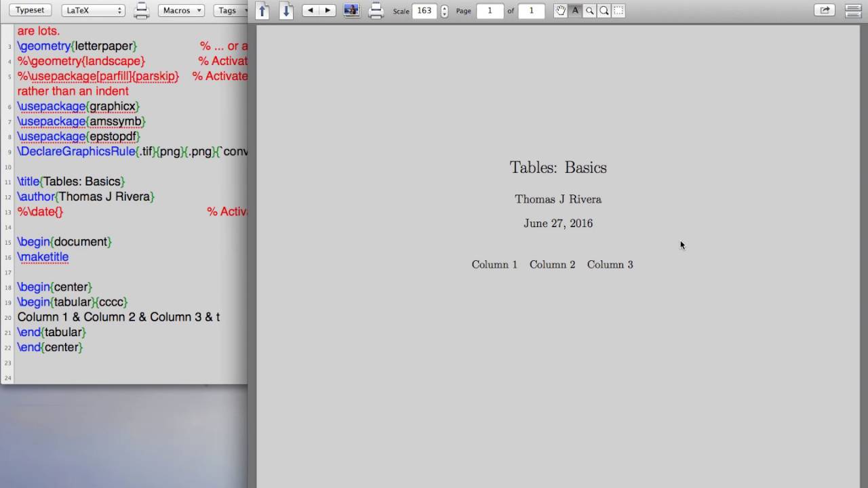
Task: Click 'Tables: Basics' title in PDF preview
Action: [558, 167]
